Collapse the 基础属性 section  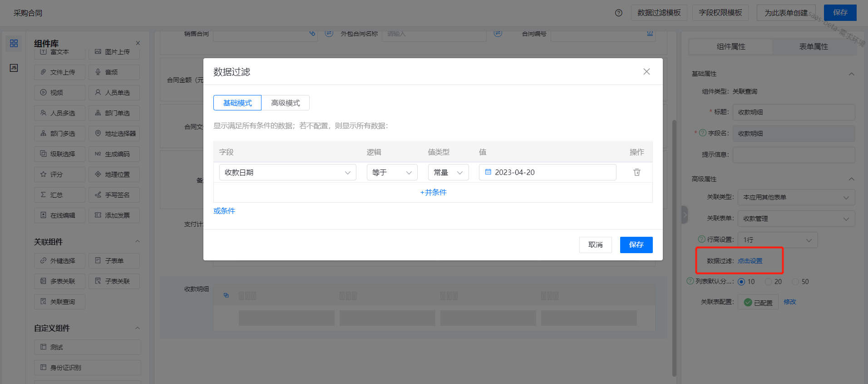click(852, 74)
